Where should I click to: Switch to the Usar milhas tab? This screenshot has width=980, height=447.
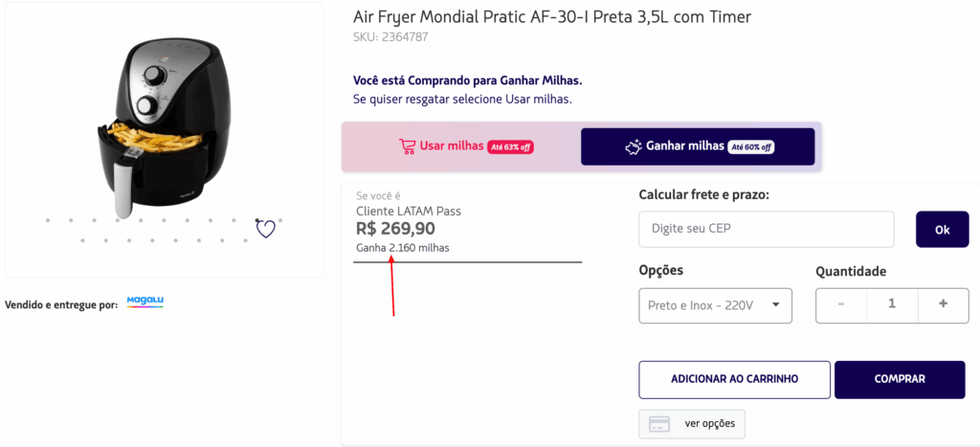point(461,146)
